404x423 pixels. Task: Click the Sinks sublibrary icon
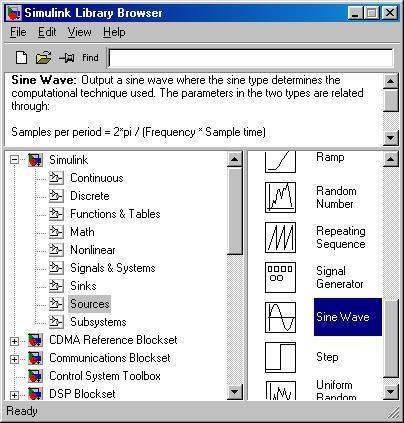point(56,286)
